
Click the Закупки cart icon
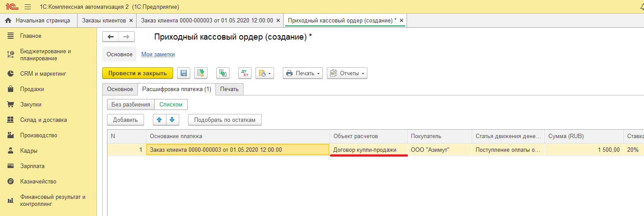(x=11, y=104)
